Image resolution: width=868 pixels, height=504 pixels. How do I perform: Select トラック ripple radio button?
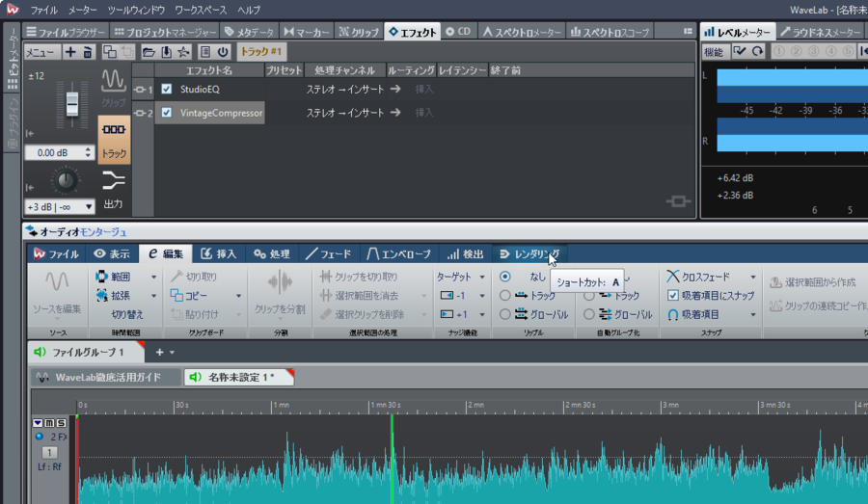click(x=504, y=296)
